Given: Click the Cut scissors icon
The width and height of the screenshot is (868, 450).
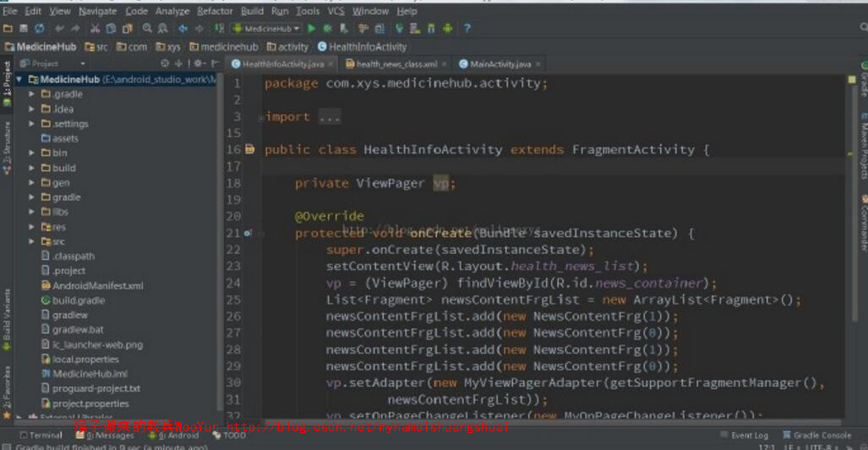Looking at the screenshot, I should [96, 29].
